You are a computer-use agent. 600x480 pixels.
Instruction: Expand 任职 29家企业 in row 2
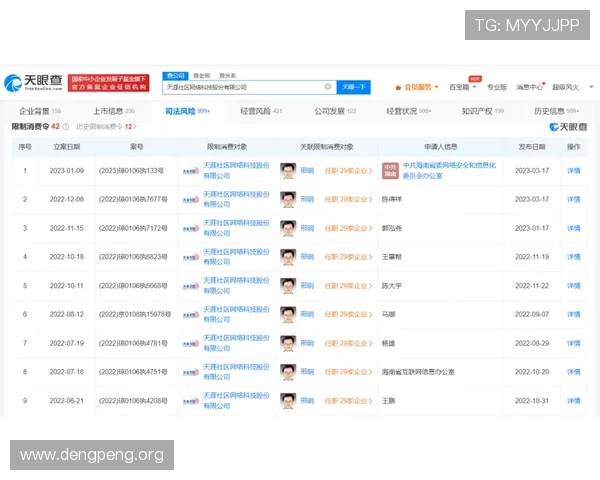[x=348, y=199]
